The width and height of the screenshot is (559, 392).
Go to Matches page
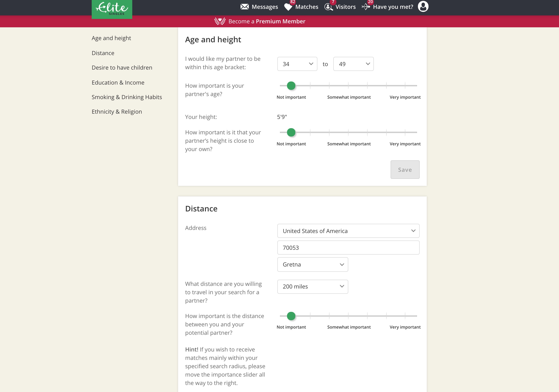click(x=307, y=7)
